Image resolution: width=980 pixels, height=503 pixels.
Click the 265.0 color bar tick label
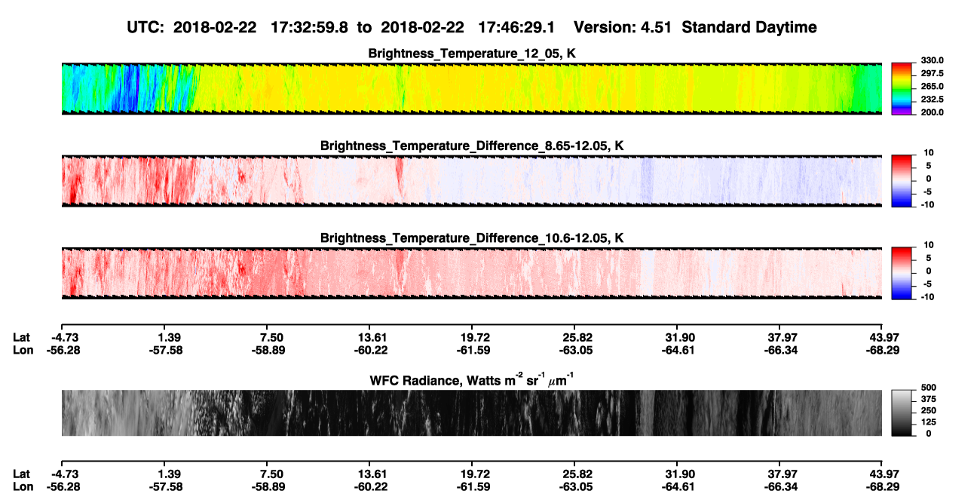pyautogui.click(x=931, y=87)
